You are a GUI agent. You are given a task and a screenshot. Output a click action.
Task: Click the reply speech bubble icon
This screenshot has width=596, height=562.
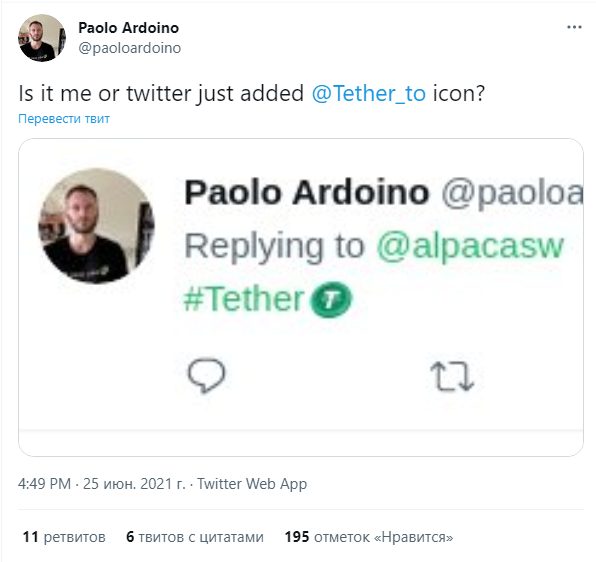206,375
